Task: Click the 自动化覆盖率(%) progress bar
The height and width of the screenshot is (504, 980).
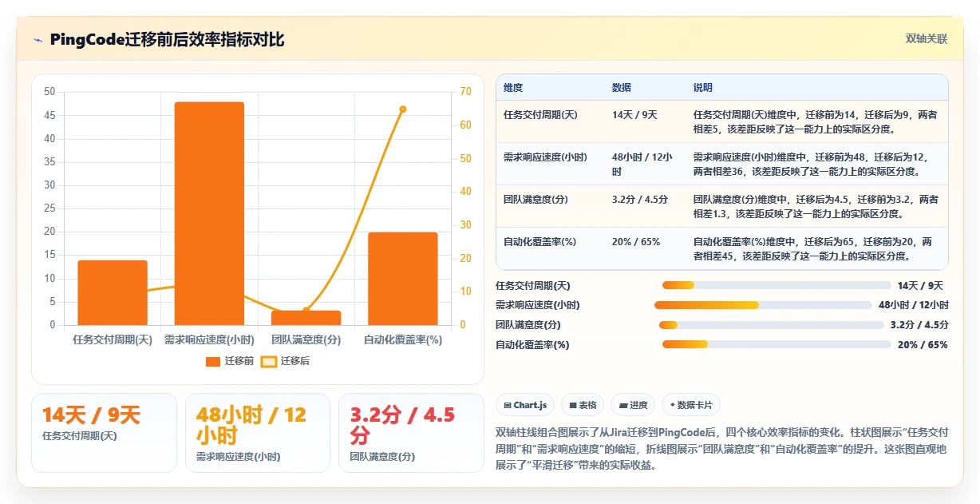Action: [776, 344]
